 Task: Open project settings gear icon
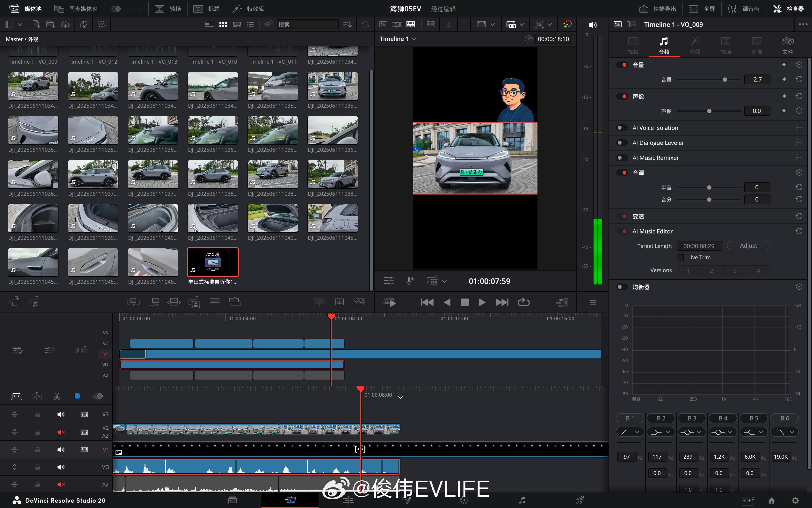(795, 500)
